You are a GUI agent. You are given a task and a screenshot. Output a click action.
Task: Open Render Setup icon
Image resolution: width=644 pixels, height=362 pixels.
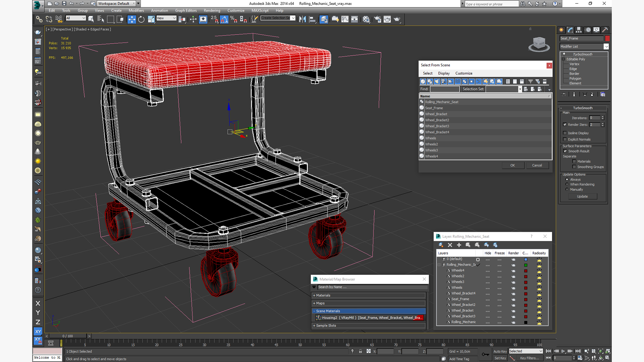(x=377, y=19)
